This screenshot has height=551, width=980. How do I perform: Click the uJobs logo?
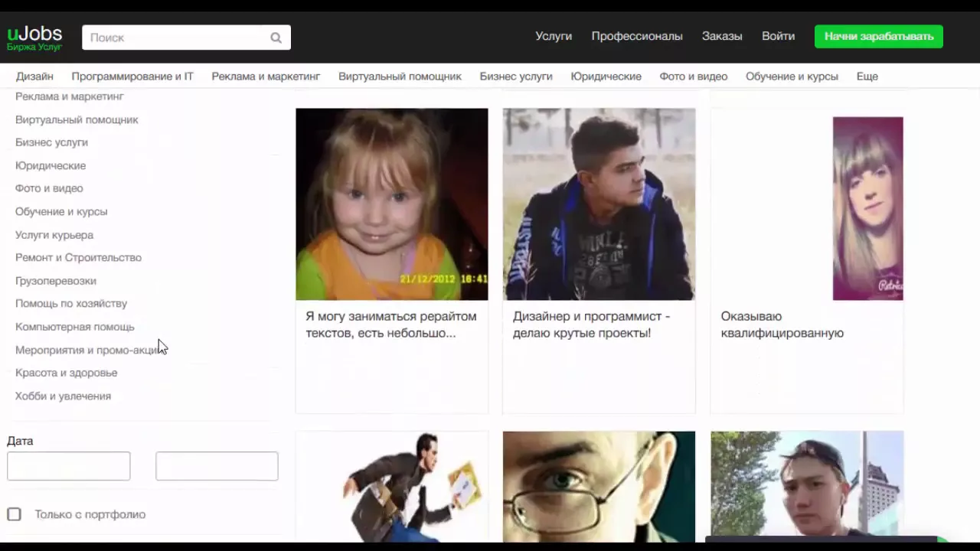pyautogui.click(x=34, y=37)
